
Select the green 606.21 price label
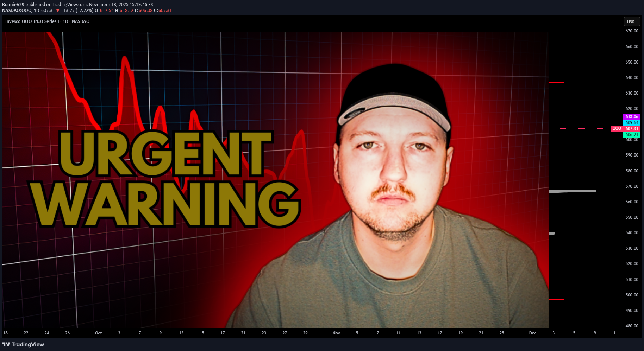coord(632,135)
